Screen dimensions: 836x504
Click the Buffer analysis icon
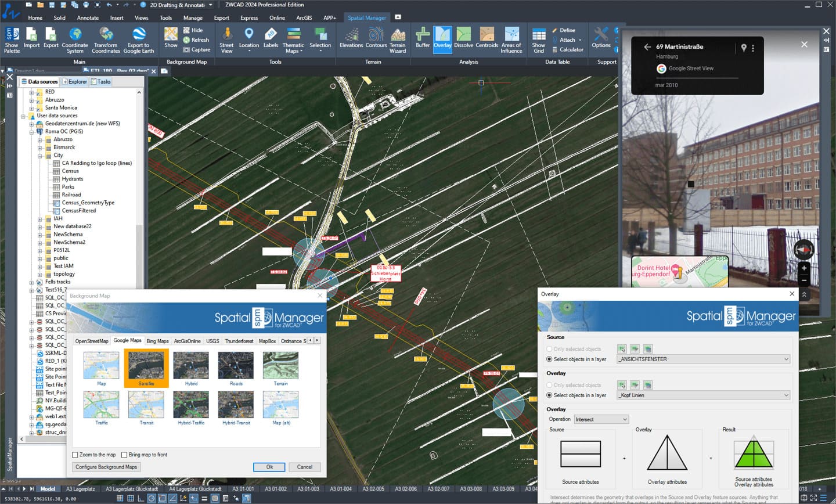pos(423,38)
